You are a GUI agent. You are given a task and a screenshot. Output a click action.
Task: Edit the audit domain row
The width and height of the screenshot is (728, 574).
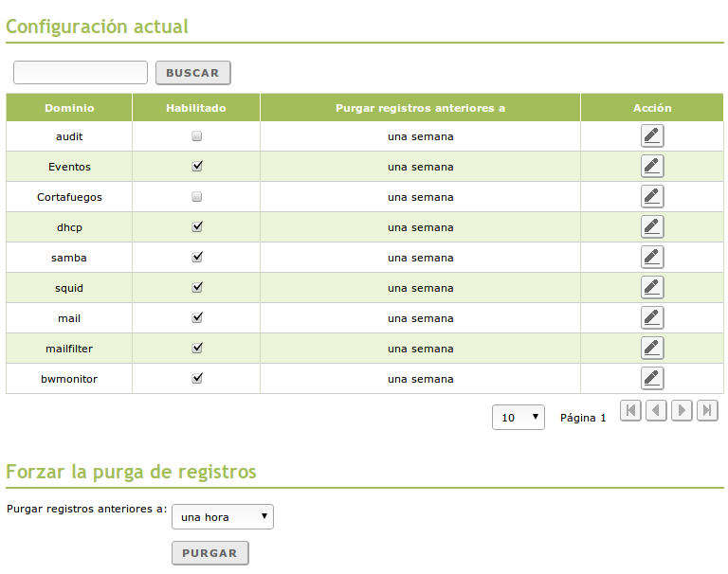pos(652,136)
